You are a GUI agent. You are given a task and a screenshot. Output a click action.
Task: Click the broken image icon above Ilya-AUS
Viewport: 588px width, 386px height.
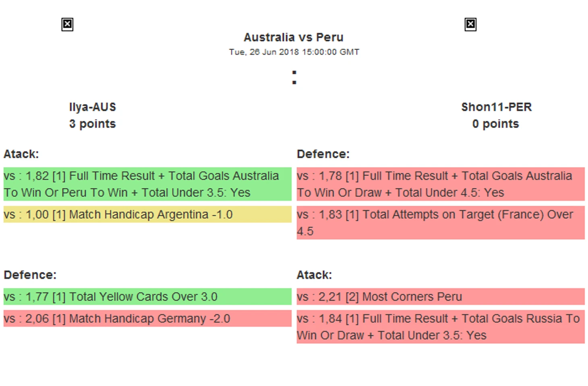67,25
